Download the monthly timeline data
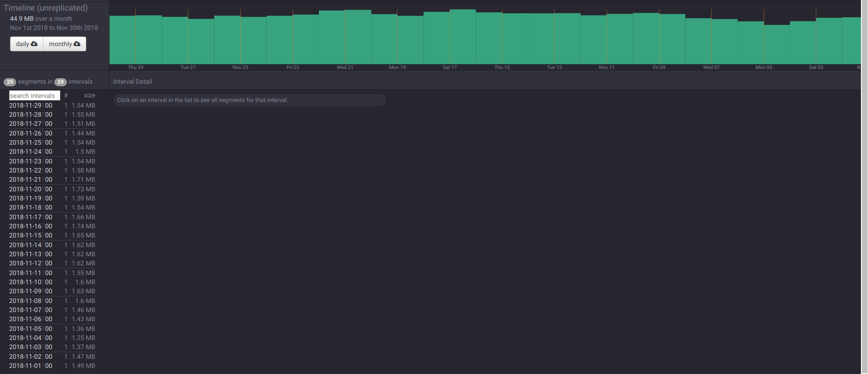 [x=64, y=44]
